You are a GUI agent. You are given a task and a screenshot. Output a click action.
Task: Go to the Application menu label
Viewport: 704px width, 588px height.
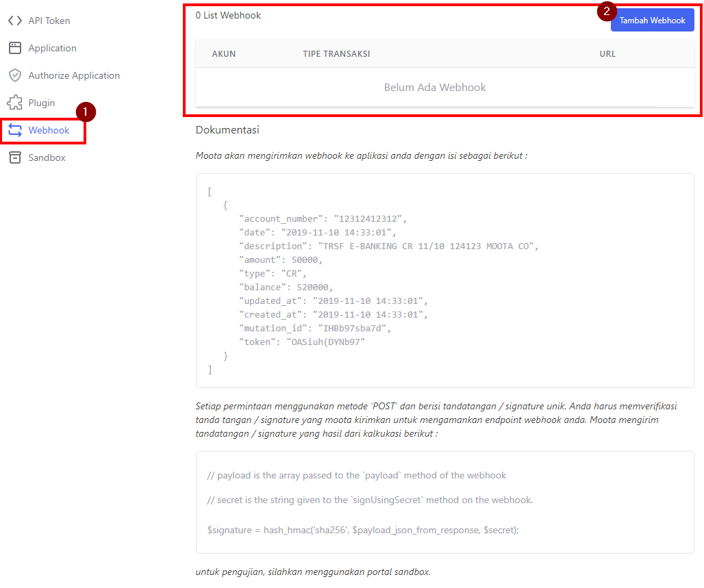click(x=52, y=48)
